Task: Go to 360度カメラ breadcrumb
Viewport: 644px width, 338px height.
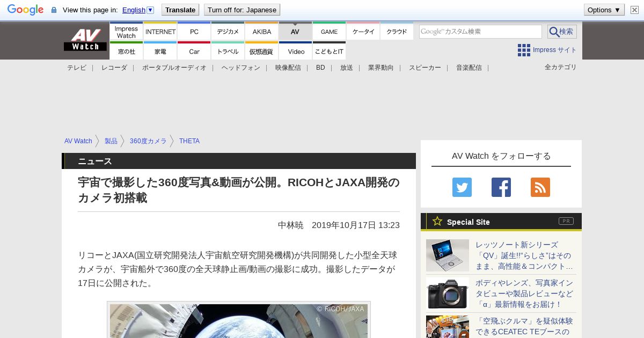Action: coord(148,141)
